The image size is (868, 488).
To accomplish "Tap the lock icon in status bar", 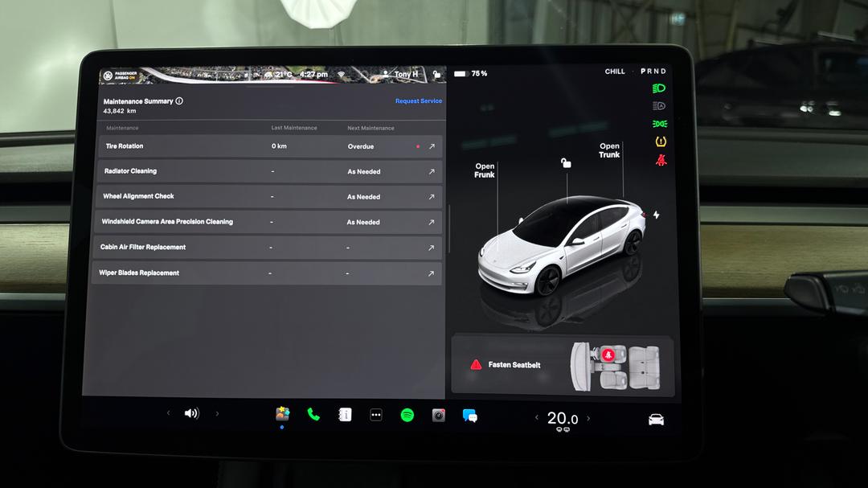I will (x=436, y=74).
